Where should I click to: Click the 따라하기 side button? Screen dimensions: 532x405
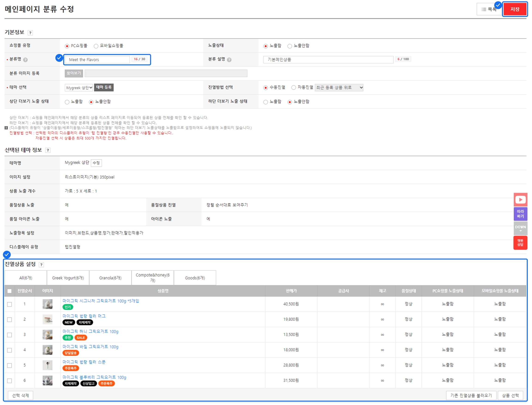[520, 214]
